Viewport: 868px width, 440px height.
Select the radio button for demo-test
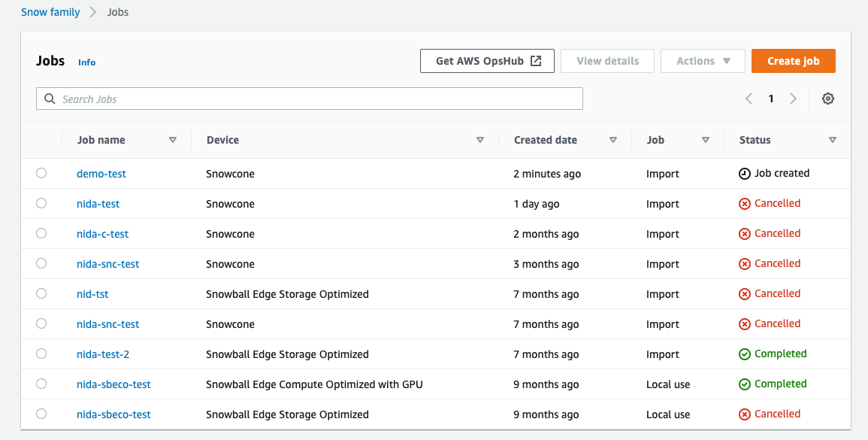tap(41, 173)
